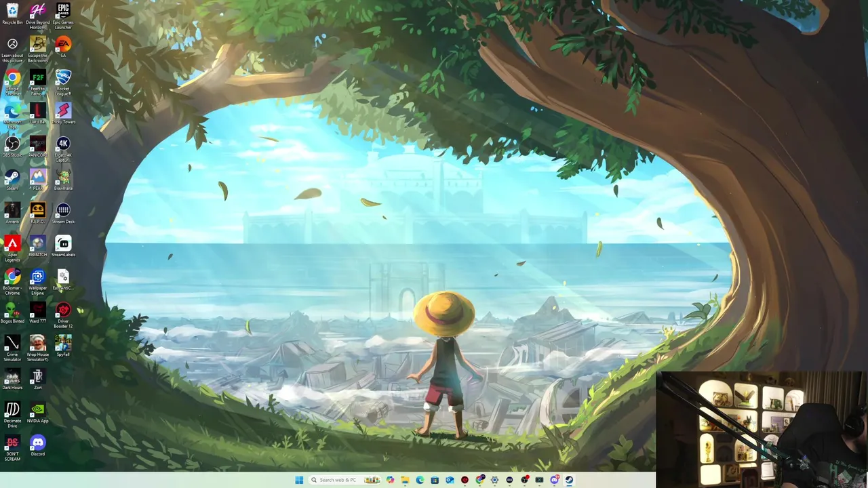
Task: Launch Escape the Backrooms shortcut
Action: coord(38,49)
